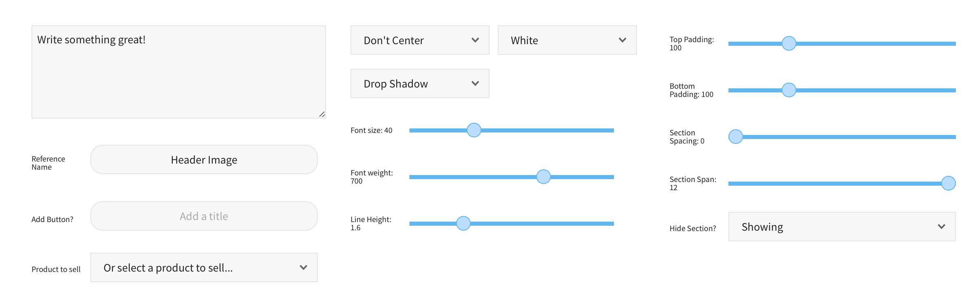Click the Top Padding slider handle

click(x=788, y=43)
